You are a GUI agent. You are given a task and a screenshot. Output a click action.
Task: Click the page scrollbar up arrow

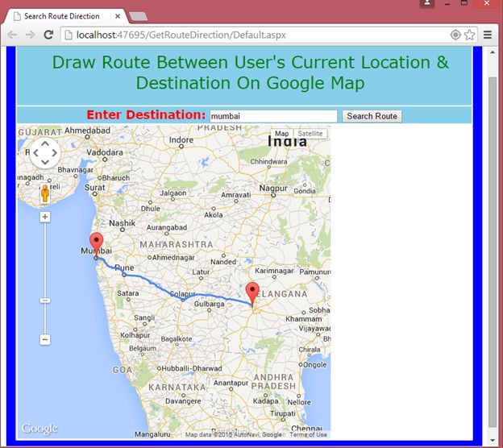[493, 52]
